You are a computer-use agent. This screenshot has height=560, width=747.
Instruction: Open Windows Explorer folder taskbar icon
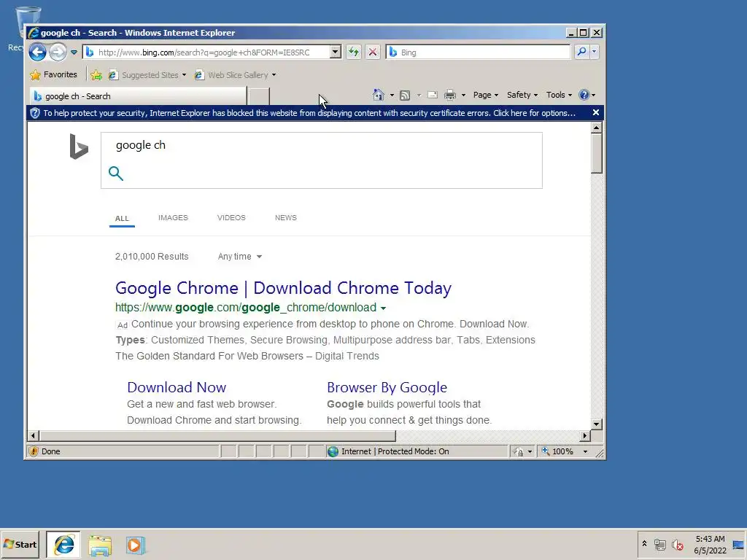coord(99,545)
